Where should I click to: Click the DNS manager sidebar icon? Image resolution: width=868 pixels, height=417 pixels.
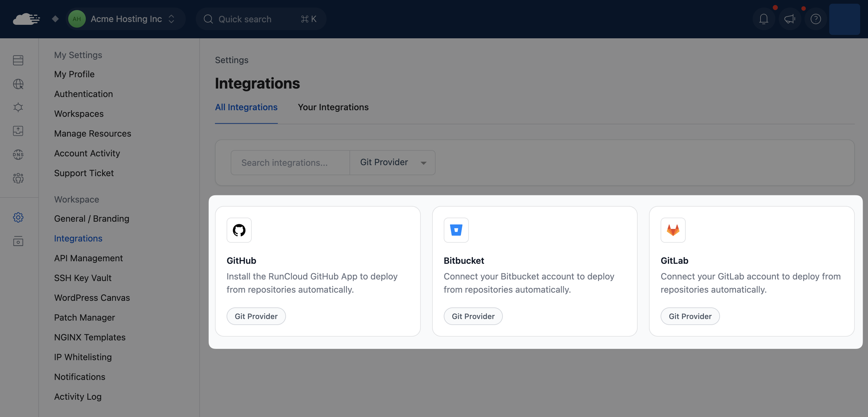click(18, 154)
